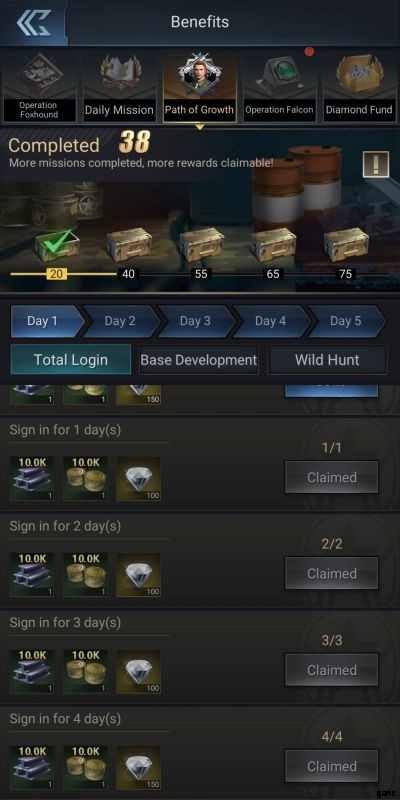Select the Day 5 step

point(346,321)
